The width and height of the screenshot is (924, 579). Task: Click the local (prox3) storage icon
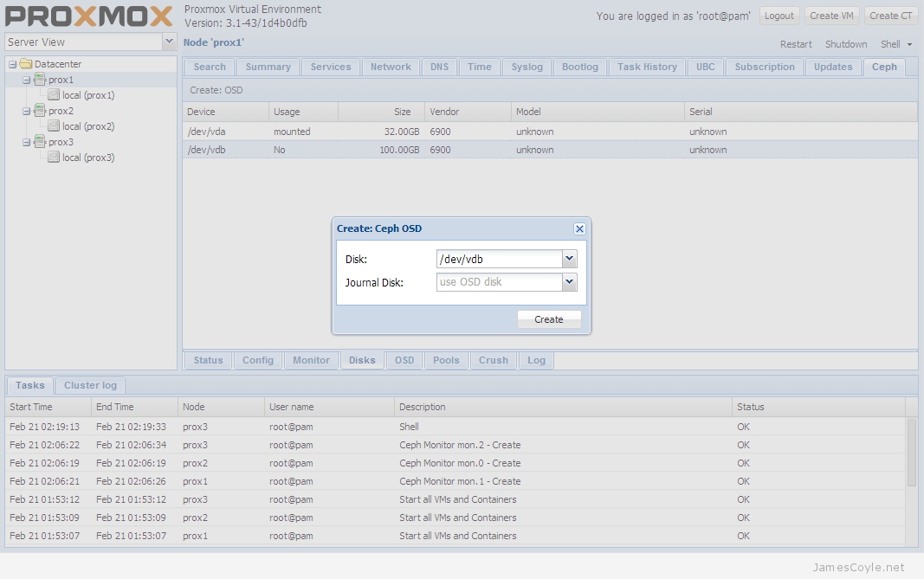54,158
